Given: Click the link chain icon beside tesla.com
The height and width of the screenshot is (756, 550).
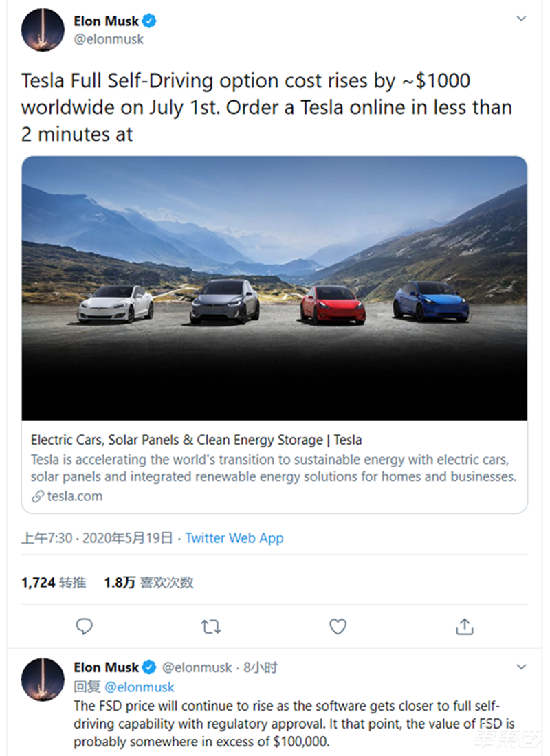Looking at the screenshot, I should (x=36, y=496).
